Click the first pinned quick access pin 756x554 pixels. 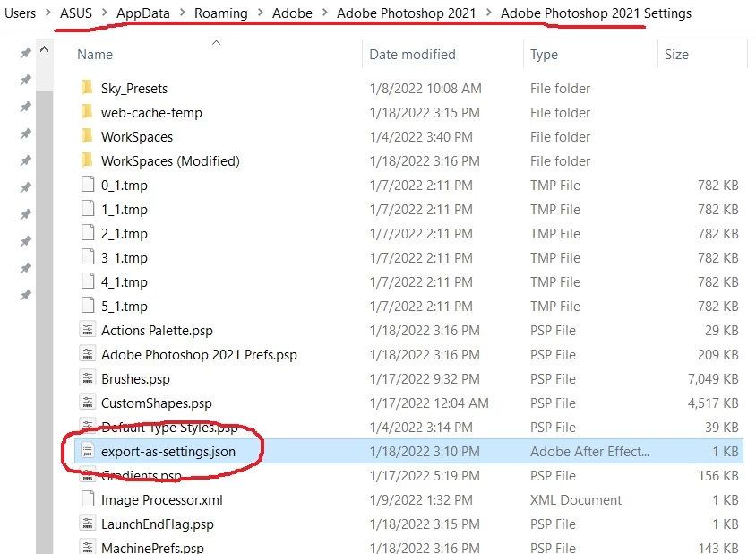point(26,53)
